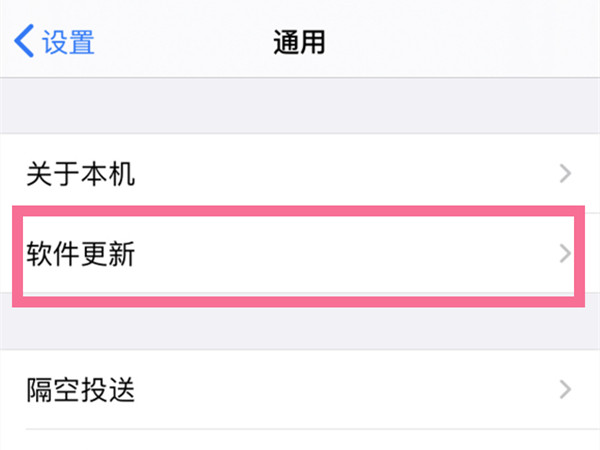The width and height of the screenshot is (600, 450).
Task: Click the chevron on 隔空投送 row
Action: pos(565,389)
